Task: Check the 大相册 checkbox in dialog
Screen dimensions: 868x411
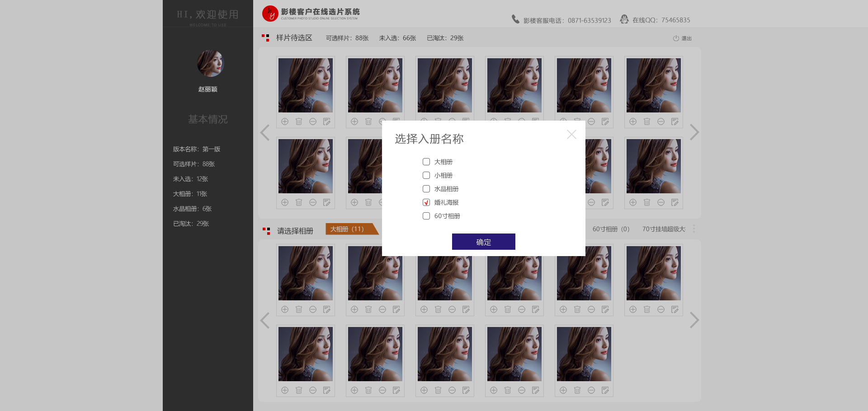Action: 426,162
